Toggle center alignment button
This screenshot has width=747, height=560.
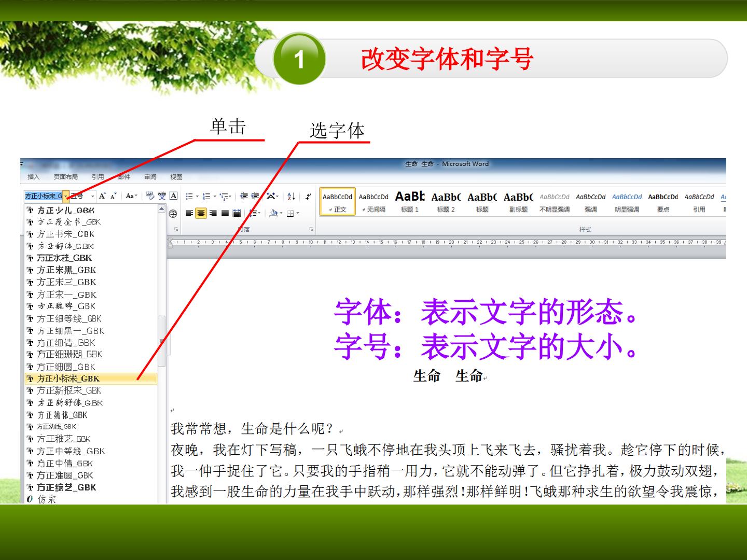tap(201, 213)
